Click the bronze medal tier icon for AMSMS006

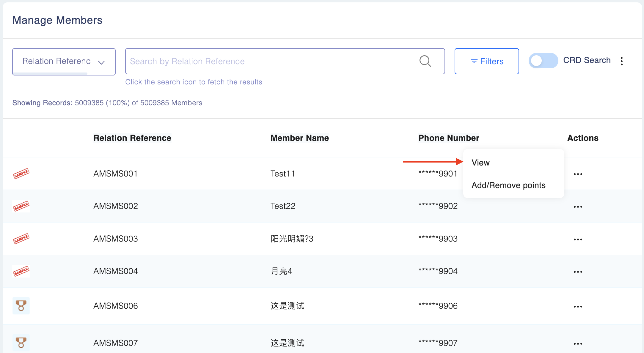click(21, 306)
